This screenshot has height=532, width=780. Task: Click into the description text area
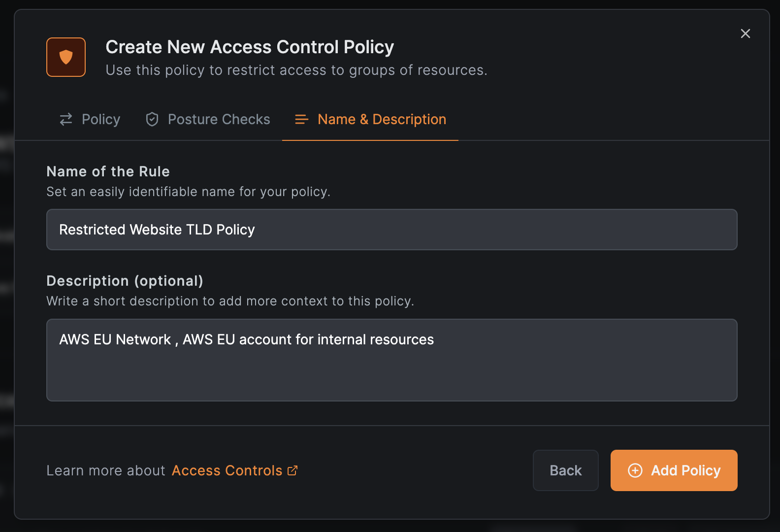point(391,369)
